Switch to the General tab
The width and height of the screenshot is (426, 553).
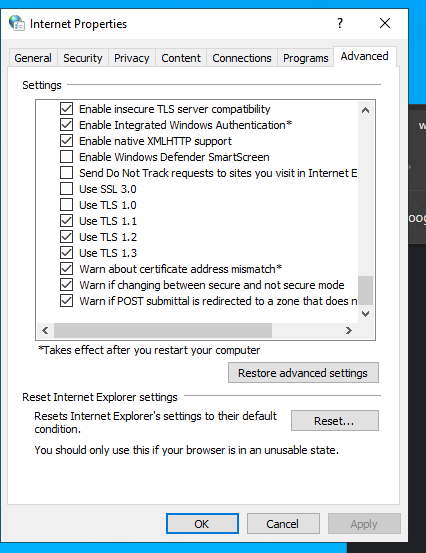[33, 58]
